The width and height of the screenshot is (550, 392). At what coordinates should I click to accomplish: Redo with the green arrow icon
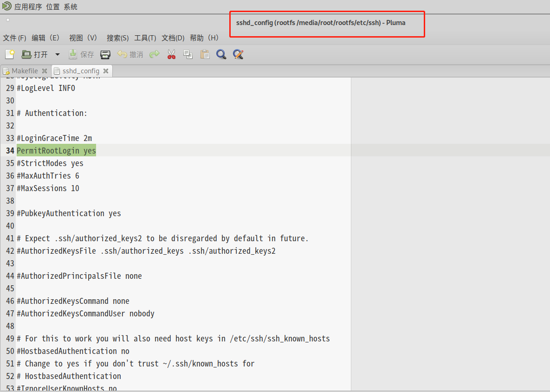tap(155, 54)
